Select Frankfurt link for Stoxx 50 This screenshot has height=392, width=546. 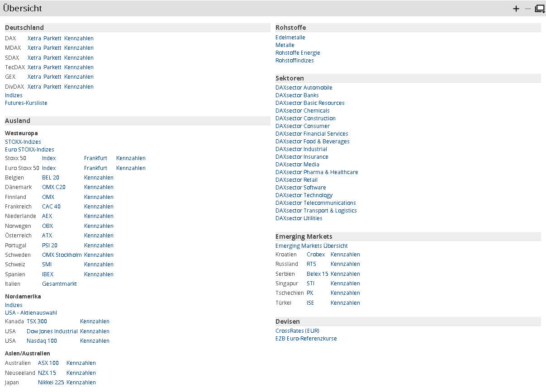(95, 158)
